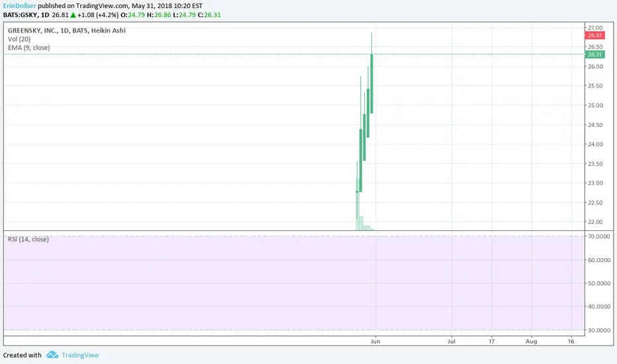The image size is (617, 364).
Task: Click the 60.0000 RSI axis label
Action: coord(599,260)
